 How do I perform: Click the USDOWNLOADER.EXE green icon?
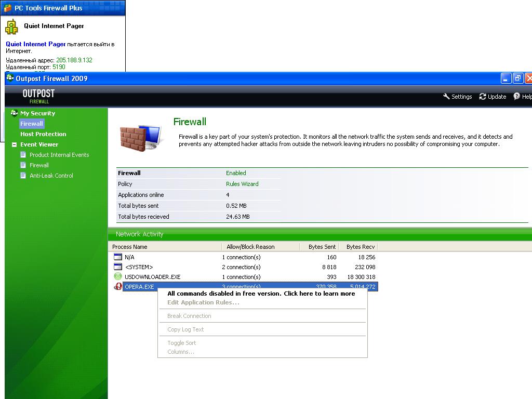tap(118, 276)
